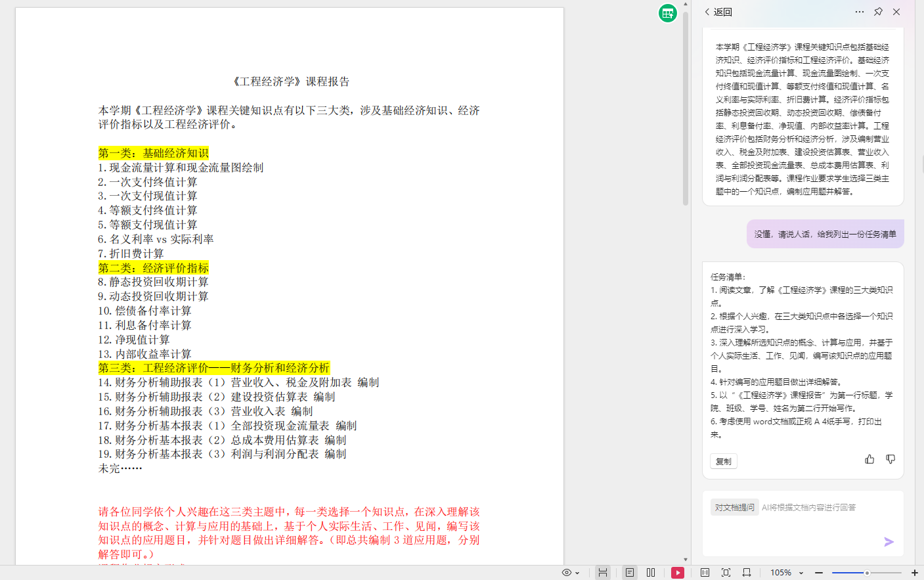The image size is (924, 580).
Task: Click the zoom slider handle
Action: (867, 573)
